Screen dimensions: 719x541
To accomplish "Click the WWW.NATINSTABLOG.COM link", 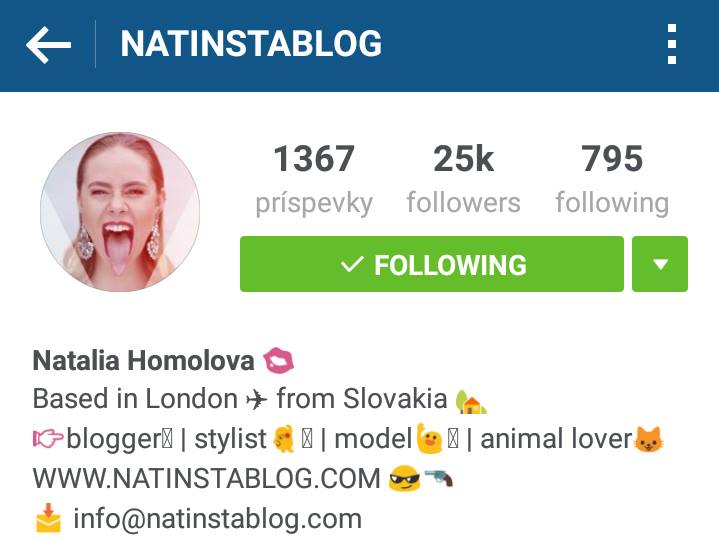I will pos(206,479).
